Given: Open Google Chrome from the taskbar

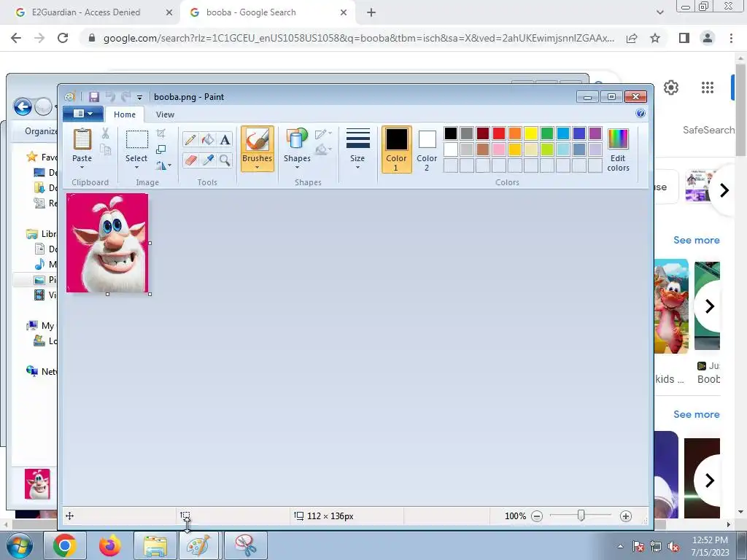Looking at the screenshot, I should coord(65,545).
